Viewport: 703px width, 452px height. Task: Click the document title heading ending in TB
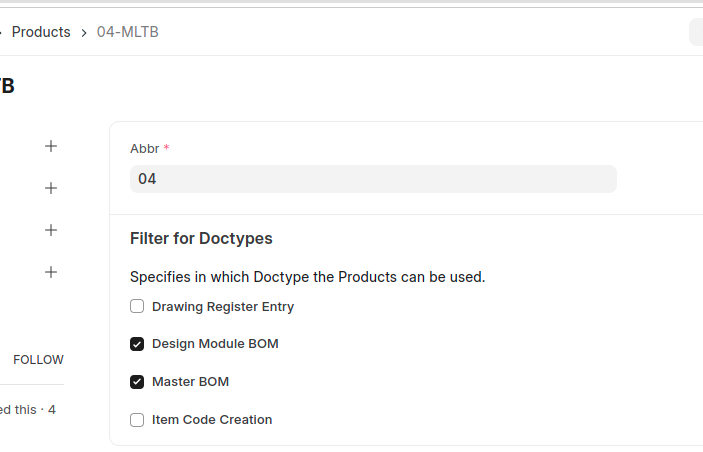[x=7, y=87]
